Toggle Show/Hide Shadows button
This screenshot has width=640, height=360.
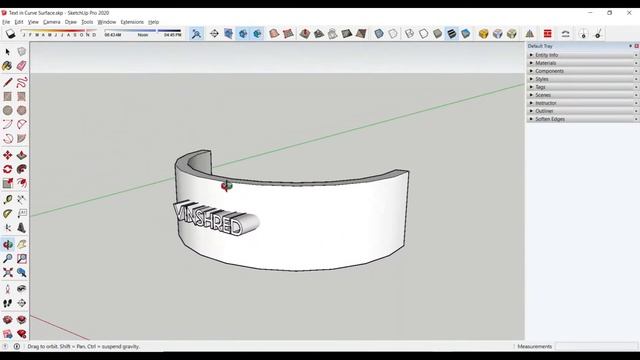(x=10, y=33)
